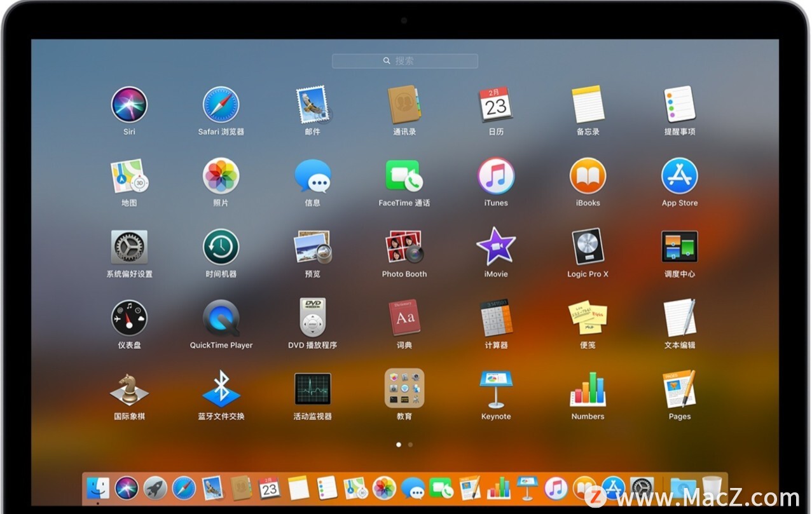Open Messages bubble in the Dock
This screenshot has width=812, height=514.
tap(413, 489)
